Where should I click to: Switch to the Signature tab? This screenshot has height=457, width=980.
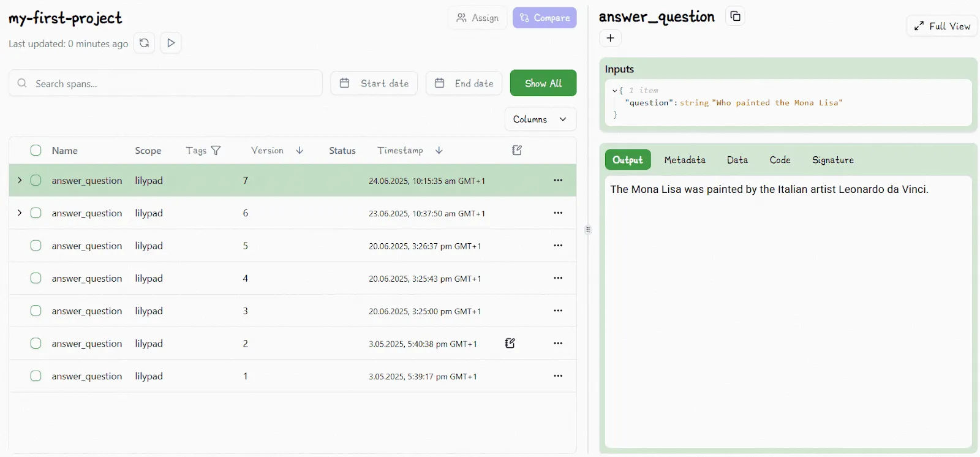coord(832,160)
